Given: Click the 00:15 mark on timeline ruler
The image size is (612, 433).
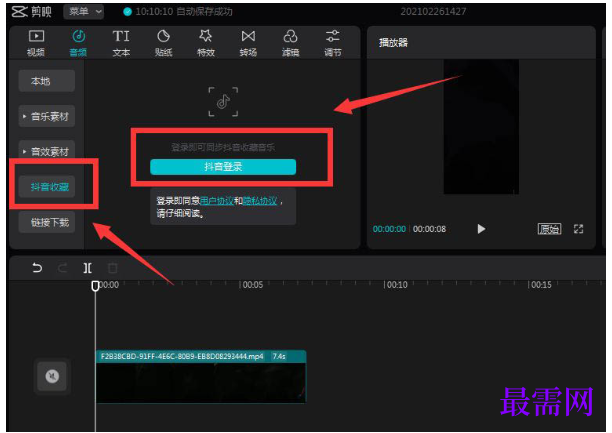Looking at the screenshot, I should (541, 285).
